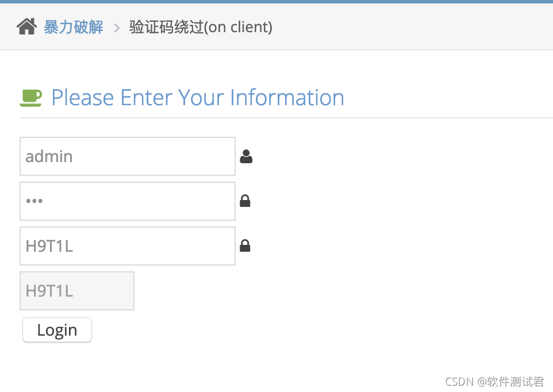The width and height of the screenshot is (553, 392).
Task: Click the Please Enter Your Information heading
Action: [x=197, y=97]
